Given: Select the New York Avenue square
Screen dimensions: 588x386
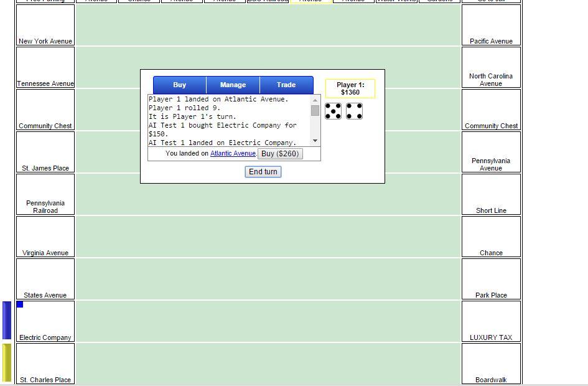Looking at the screenshot, I should point(45,25).
